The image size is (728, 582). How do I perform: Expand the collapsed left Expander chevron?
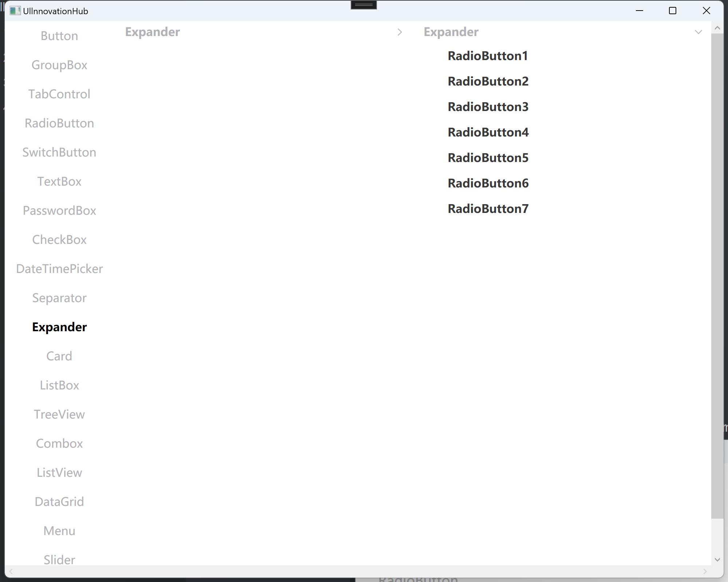pos(400,32)
